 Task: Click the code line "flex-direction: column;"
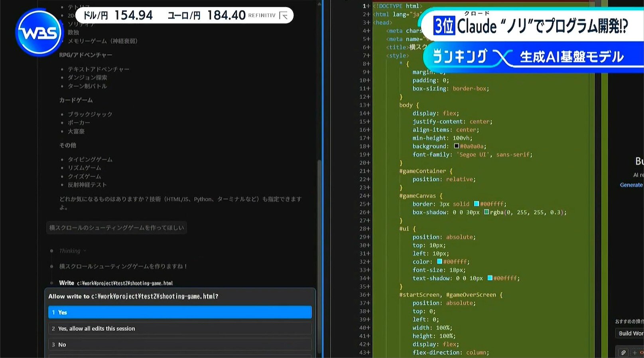(x=451, y=352)
